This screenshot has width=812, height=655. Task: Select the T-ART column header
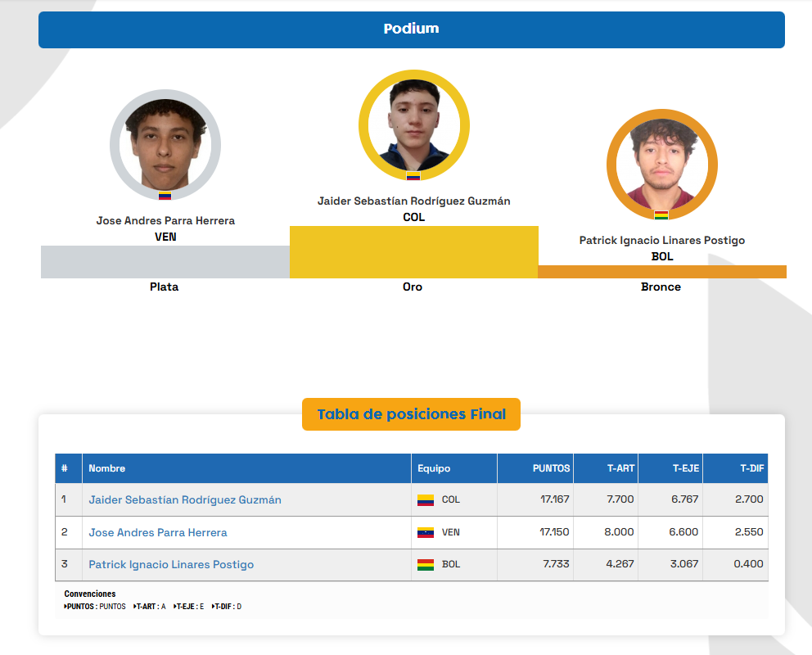620,468
